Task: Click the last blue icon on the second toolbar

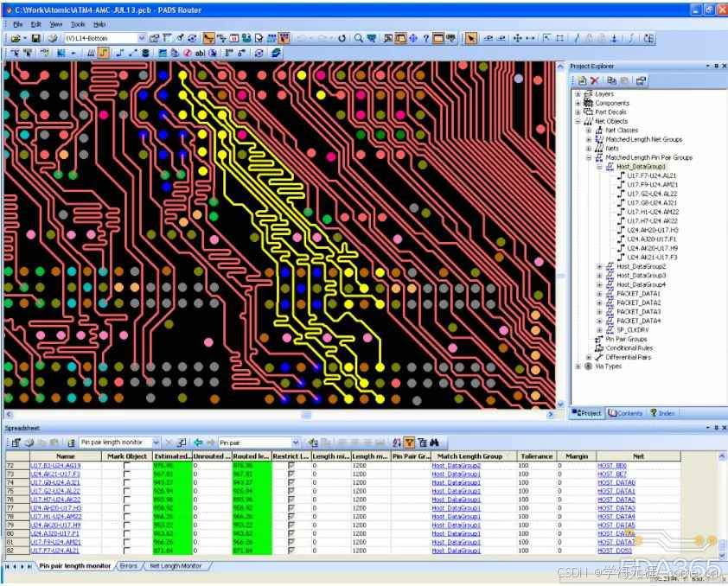Action: [x=276, y=53]
